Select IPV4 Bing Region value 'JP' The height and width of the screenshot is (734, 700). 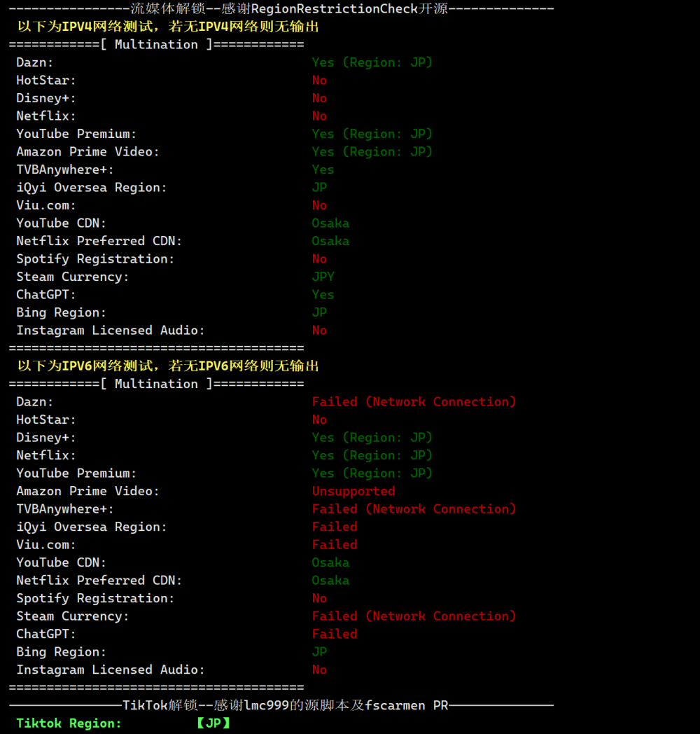tap(320, 312)
